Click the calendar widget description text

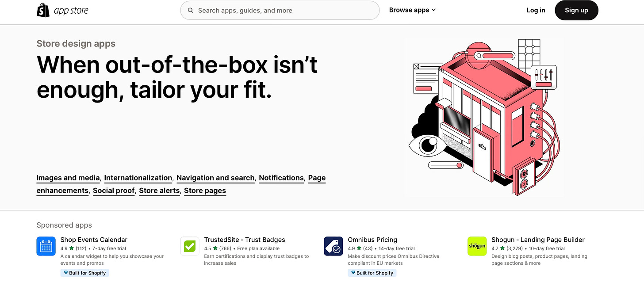[x=112, y=259]
